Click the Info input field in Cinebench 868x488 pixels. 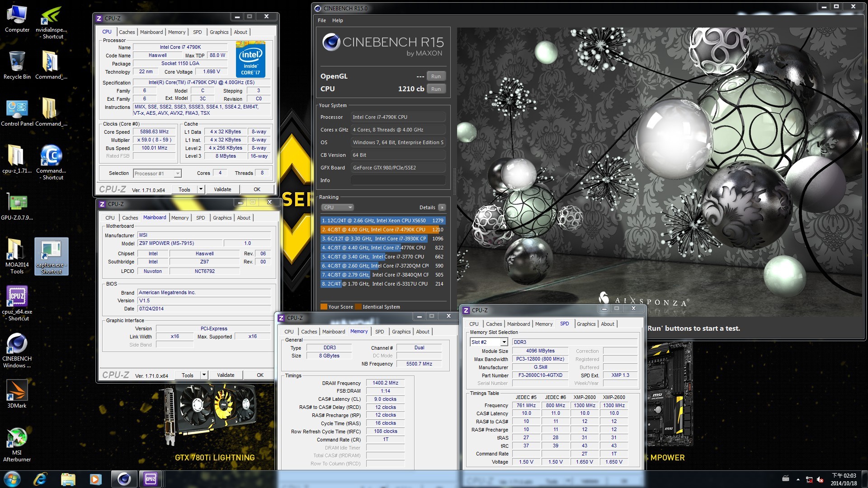coord(398,180)
